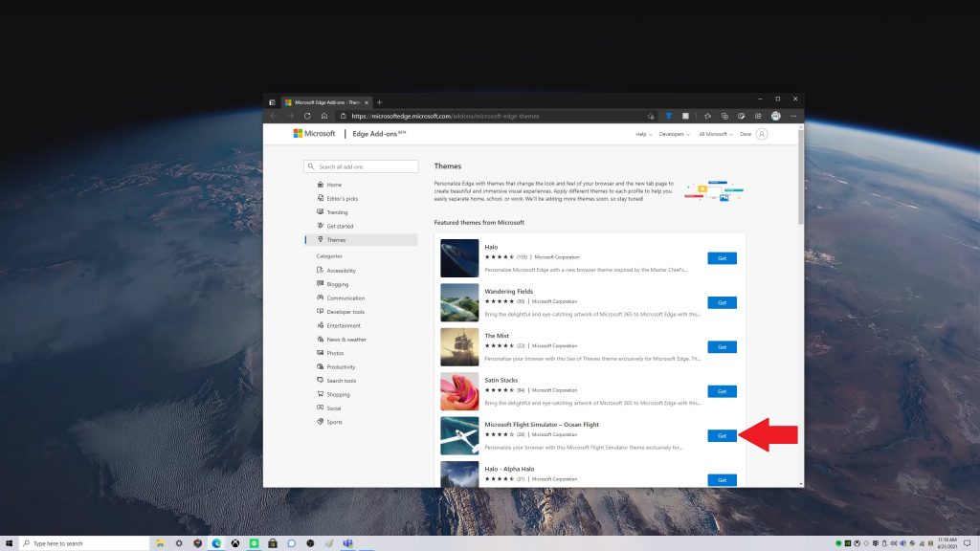The height and width of the screenshot is (551, 980).
Task: Click the Share icon in Edge toolbar
Action: pyautogui.click(x=758, y=116)
